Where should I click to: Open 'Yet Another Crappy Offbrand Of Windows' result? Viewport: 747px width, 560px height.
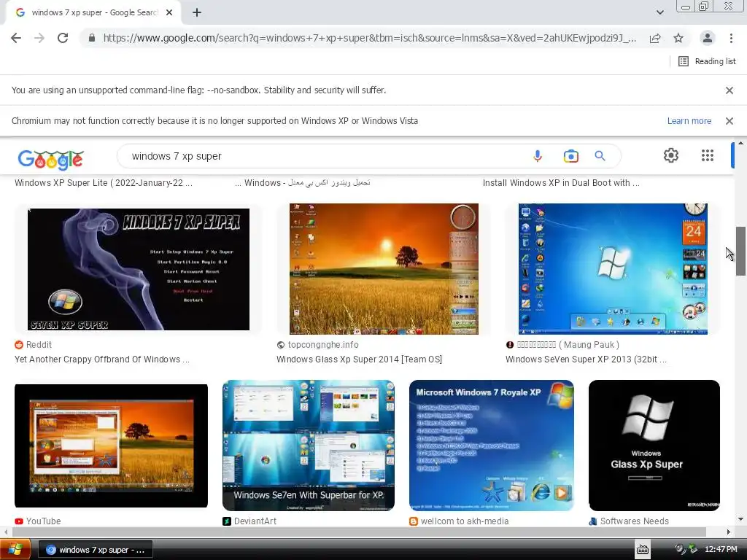[x=102, y=359]
